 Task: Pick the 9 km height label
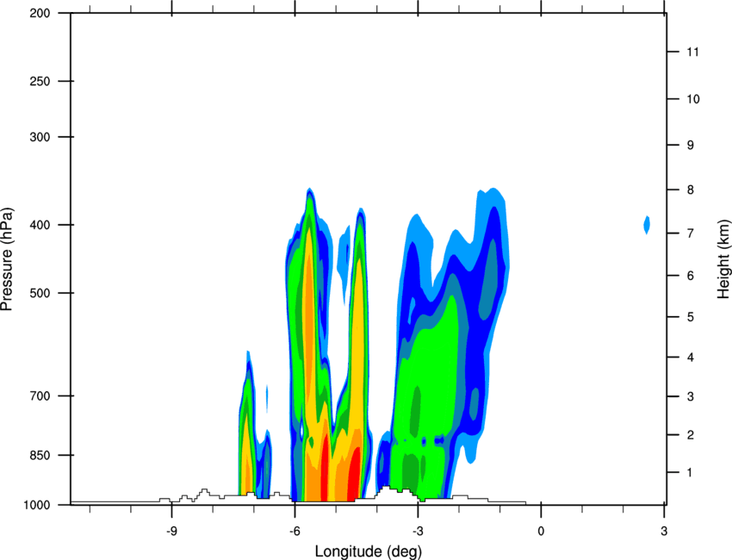tap(691, 146)
